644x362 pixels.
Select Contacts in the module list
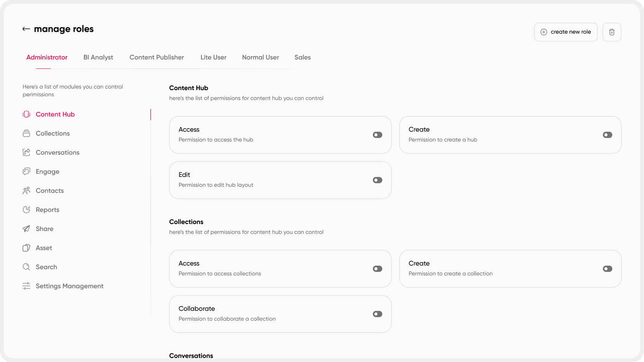point(50,191)
